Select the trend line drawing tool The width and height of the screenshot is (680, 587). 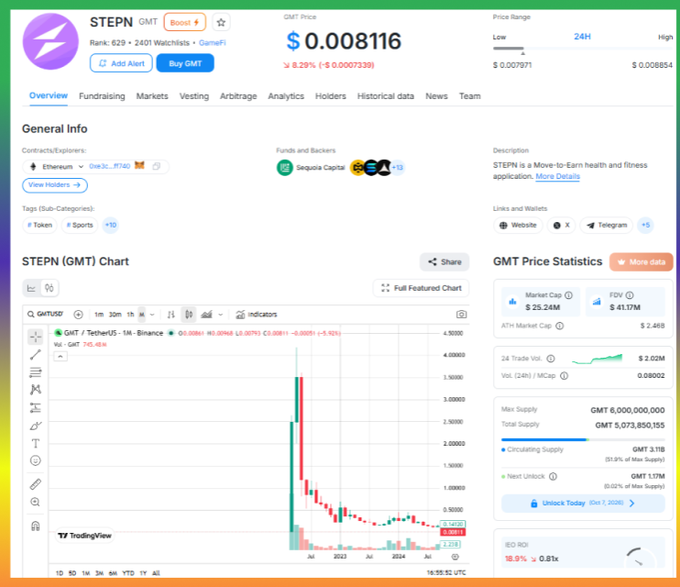[x=35, y=355]
